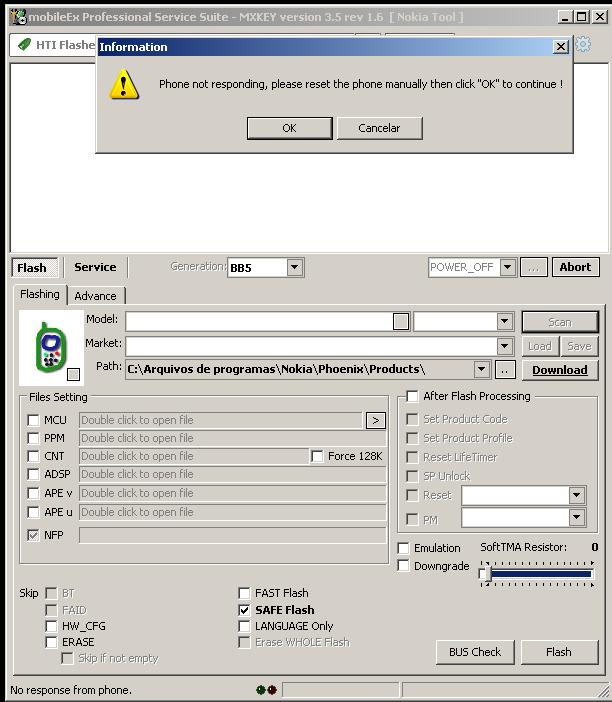
Task: Toggle Skip ERASE checkbox
Action: [x=51, y=642]
